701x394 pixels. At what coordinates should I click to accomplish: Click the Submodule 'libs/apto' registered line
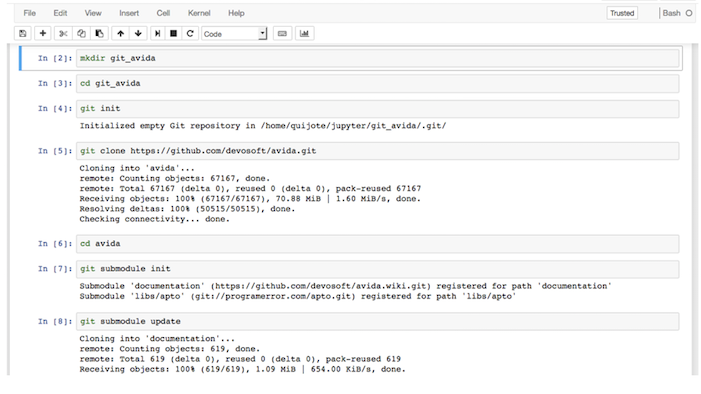point(298,297)
